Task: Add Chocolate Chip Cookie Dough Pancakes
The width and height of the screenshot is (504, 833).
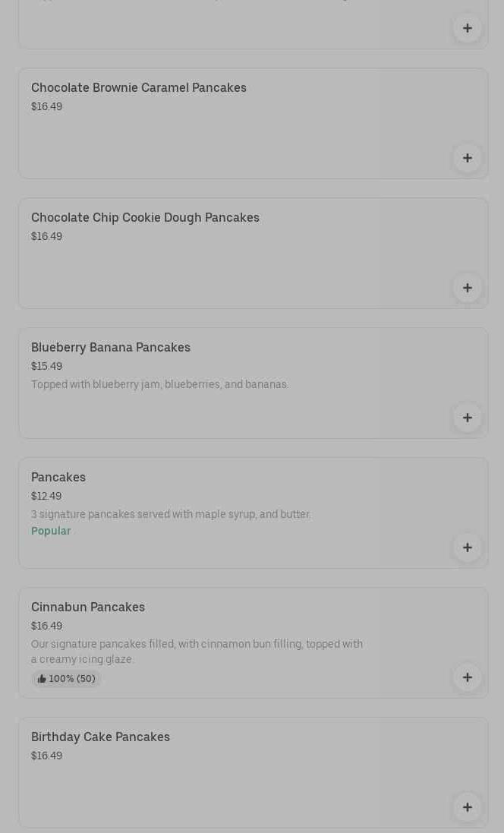Action: click(467, 288)
